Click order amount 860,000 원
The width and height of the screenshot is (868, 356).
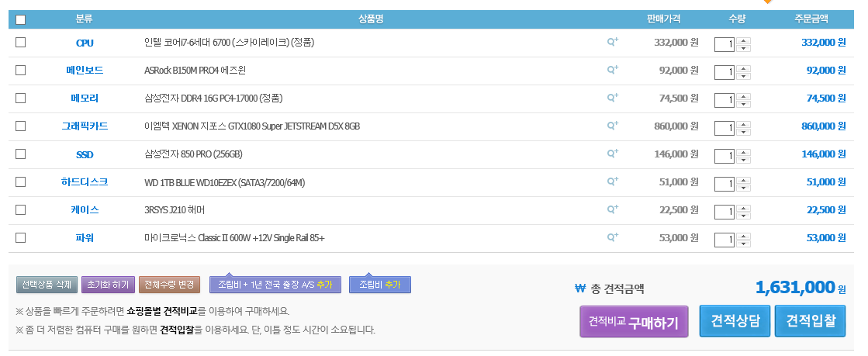[x=824, y=126]
